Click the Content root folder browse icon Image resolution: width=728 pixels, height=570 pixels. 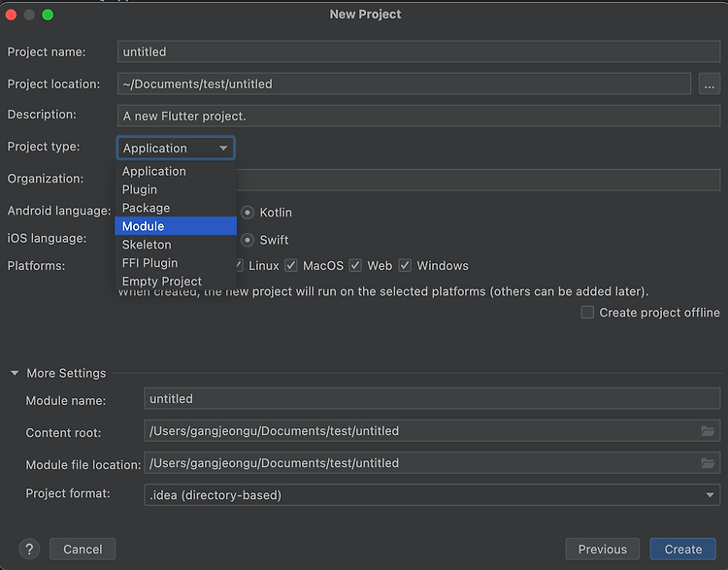pyautogui.click(x=707, y=431)
